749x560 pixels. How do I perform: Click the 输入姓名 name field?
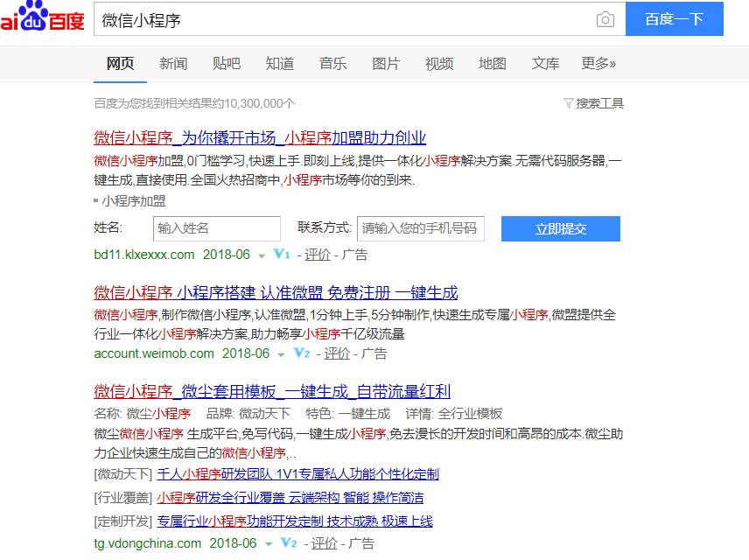pyautogui.click(x=217, y=229)
